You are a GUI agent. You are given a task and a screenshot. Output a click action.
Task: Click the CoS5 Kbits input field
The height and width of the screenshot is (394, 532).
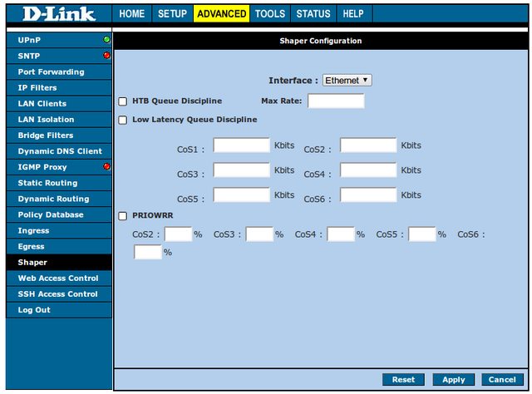pos(242,195)
